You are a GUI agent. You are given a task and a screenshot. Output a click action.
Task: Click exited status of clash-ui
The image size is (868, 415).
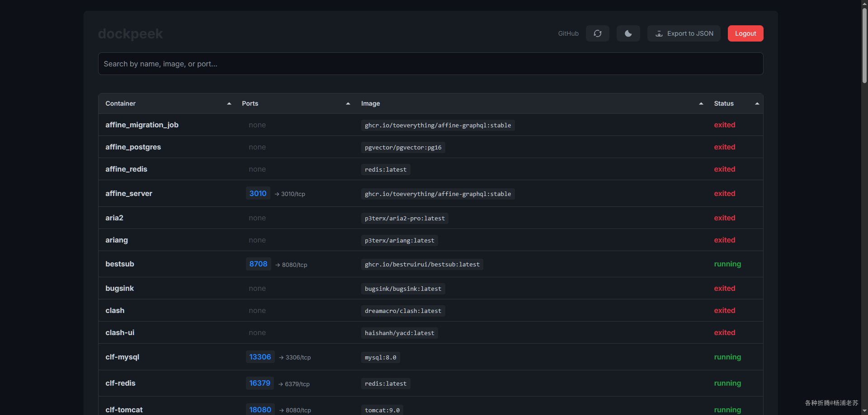pos(724,332)
